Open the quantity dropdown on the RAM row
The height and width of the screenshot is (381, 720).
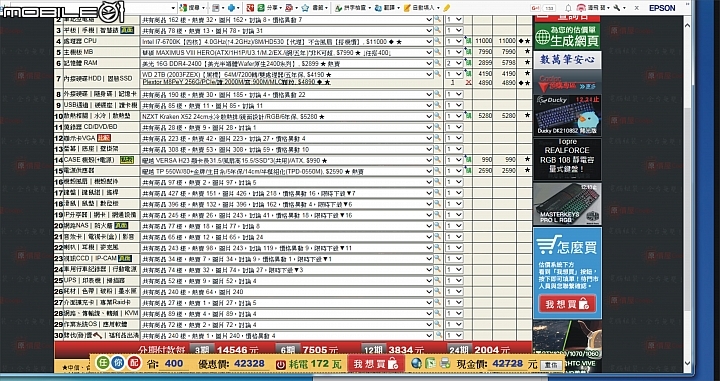(454, 63)
